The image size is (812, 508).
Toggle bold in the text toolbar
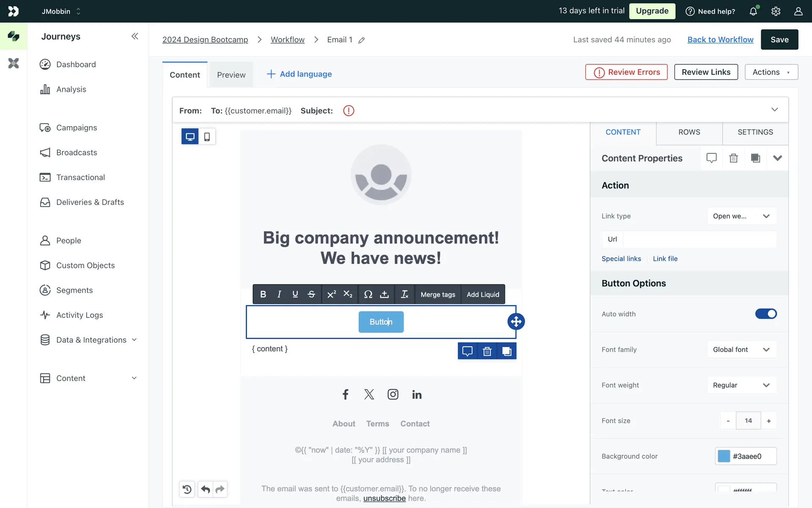click(263, 294)
